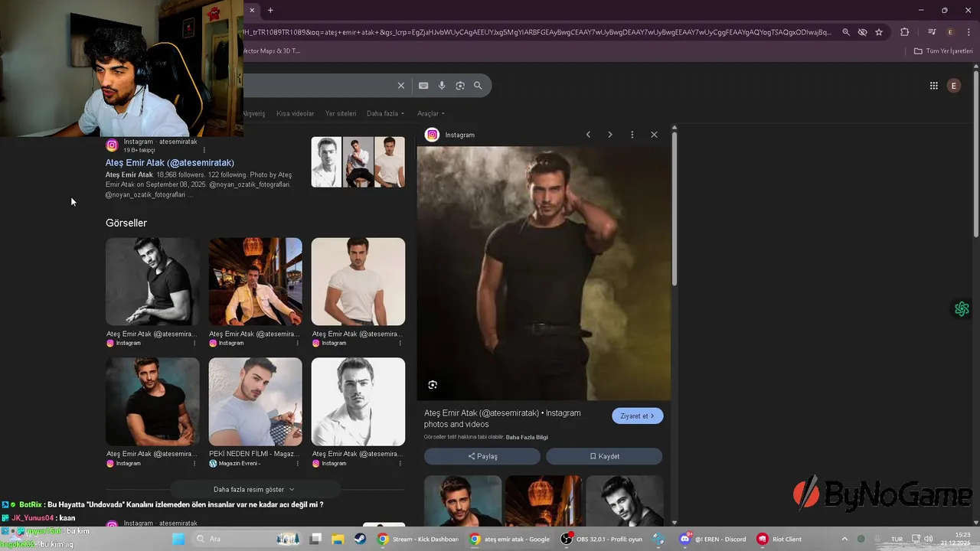Open the Chrome extensions puzzle icon

point(905,32)
